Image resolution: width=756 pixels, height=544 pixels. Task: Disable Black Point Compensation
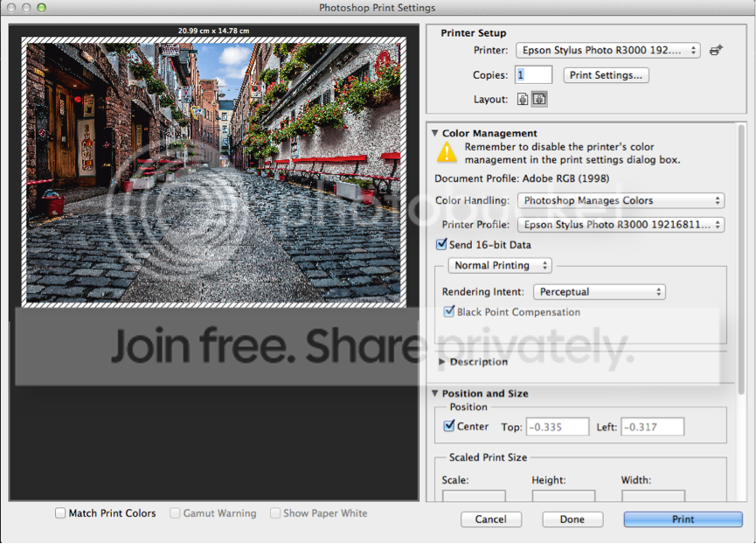click(449, 312)
